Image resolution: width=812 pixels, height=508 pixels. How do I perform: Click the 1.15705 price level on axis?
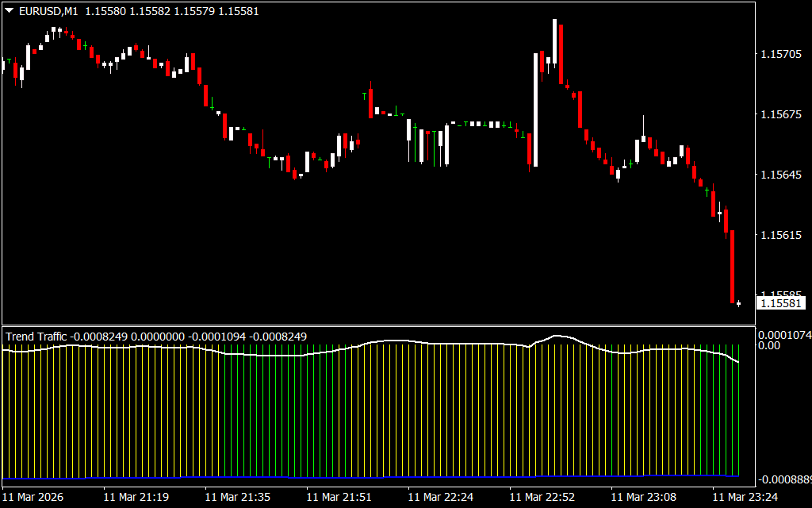tap(780, 55)
